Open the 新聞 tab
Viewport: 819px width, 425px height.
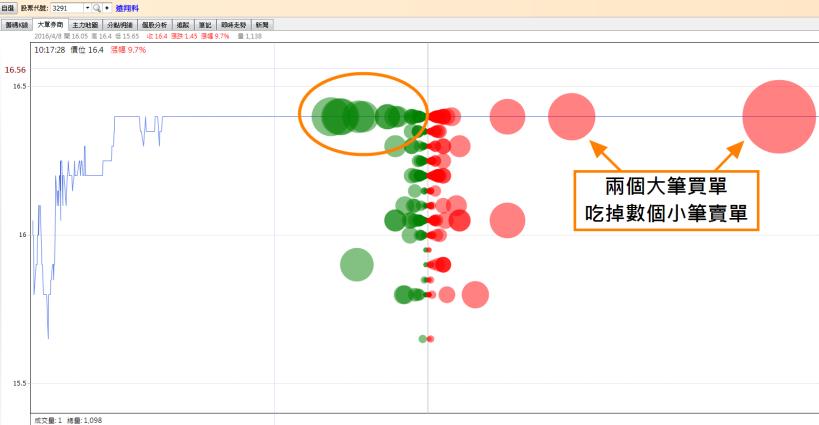click(262, 25)
